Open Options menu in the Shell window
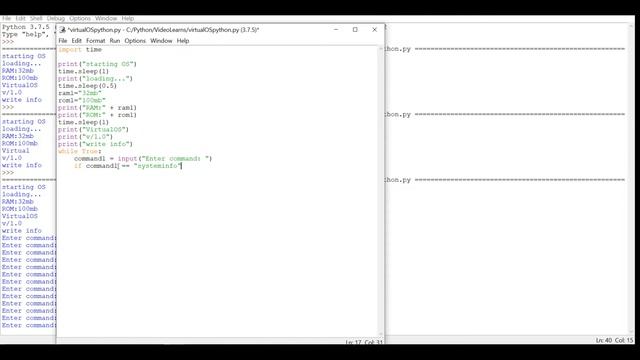 (80, 18)
